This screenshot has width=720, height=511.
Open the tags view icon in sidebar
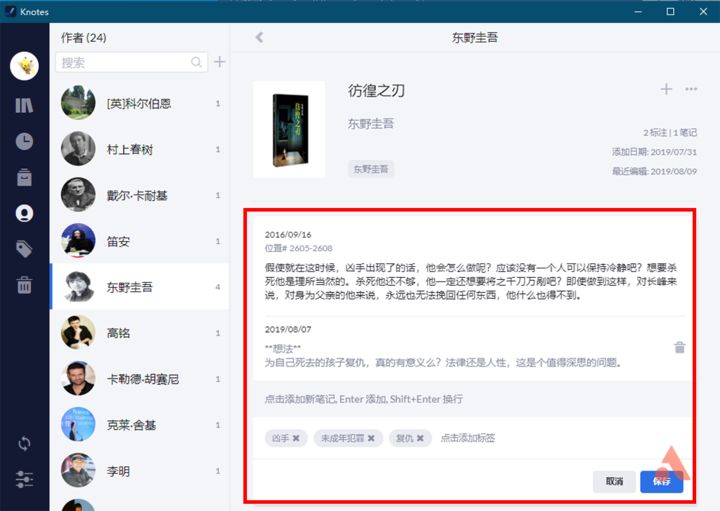(x=24, y=249)
